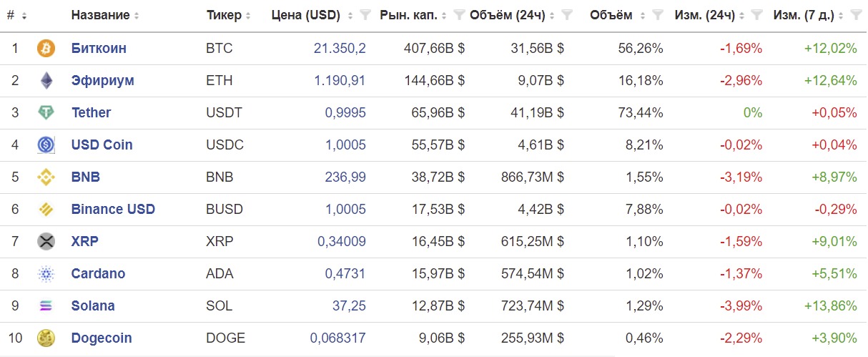The height and width of the screenshot is (357, 868).
Task: Click the Binance USD name link
Action: point(113,209)
